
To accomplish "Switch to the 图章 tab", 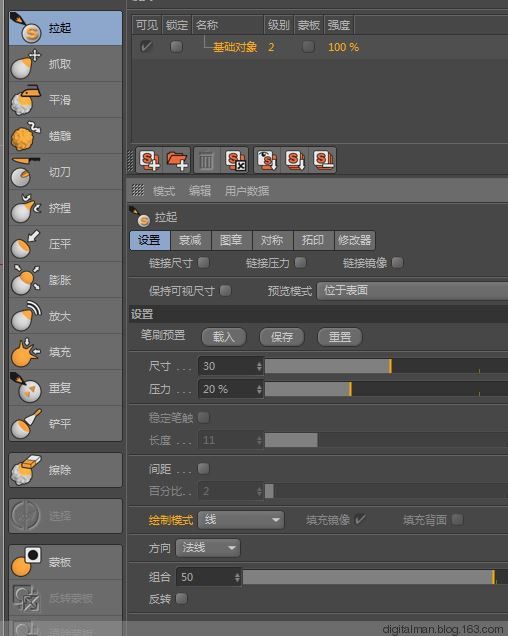I will tap(232, 240).
